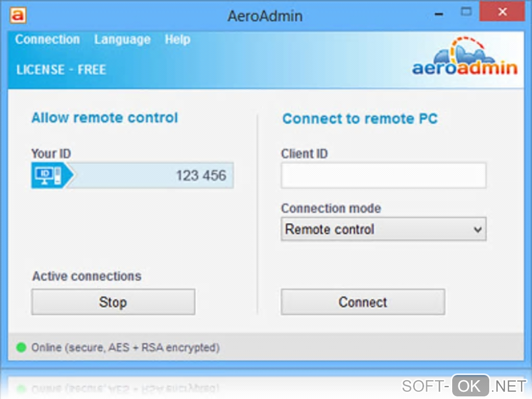This screenshot has height=399, width=532.
Task: Click the aeroadmin logo in the header
Action: (465, 57)
